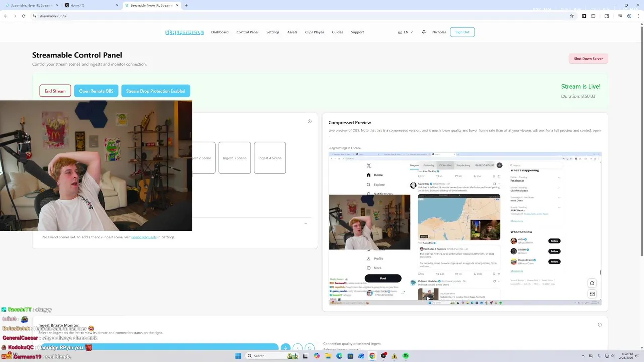Click the End Stream button

55,91
